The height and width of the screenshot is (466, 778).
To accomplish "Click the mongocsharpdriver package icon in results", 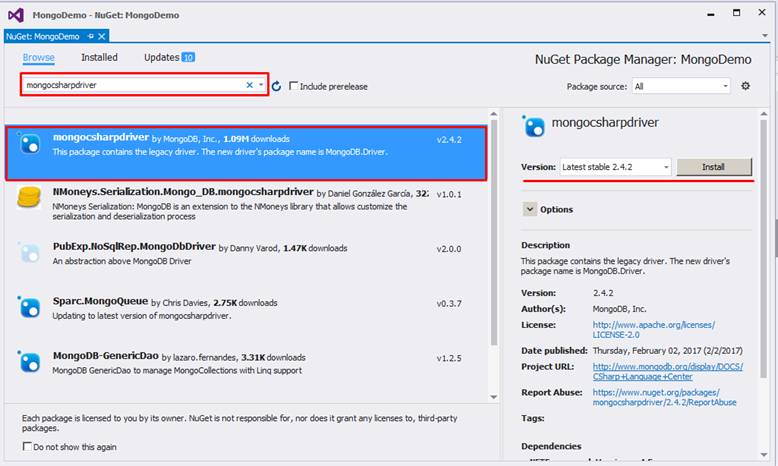I will coord(30,145).
